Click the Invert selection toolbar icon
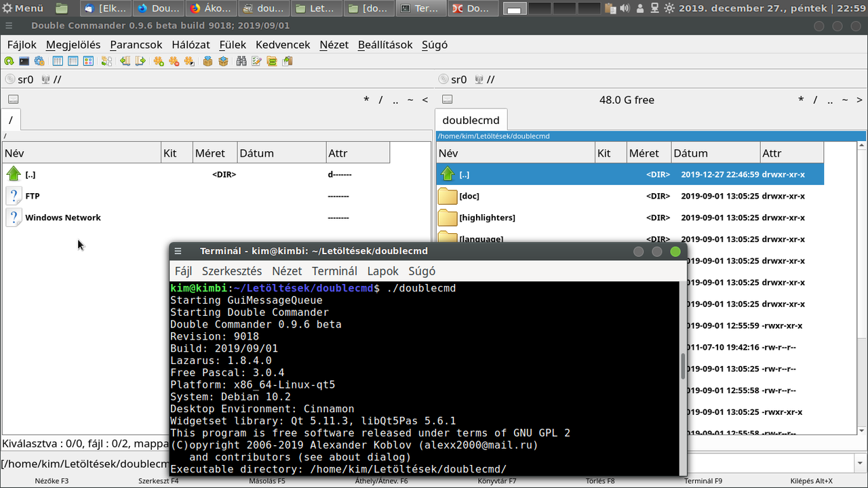868x488 pixels. (x=189, y=61)
